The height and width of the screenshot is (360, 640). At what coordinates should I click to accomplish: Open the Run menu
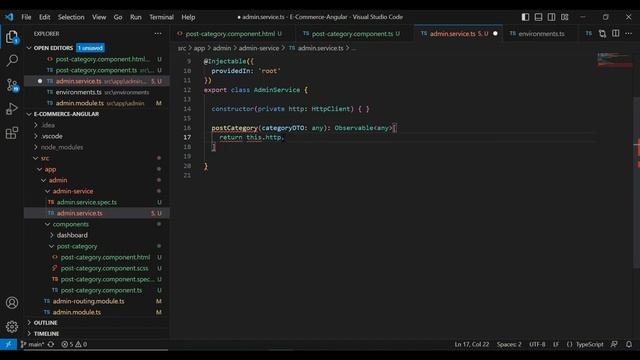[136, 17]
